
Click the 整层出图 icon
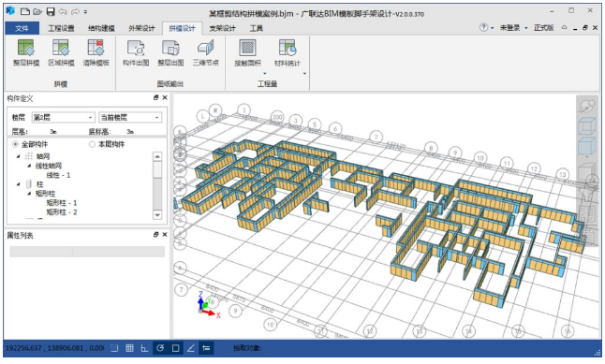click(170, 48)
